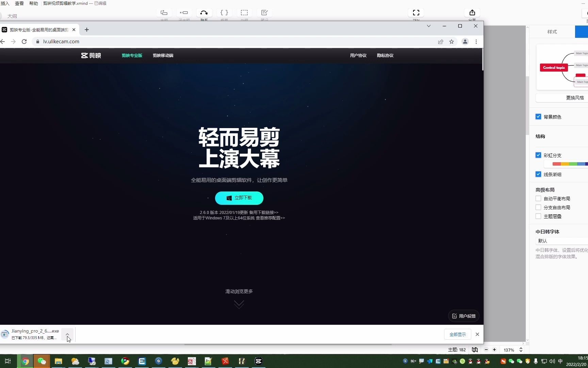Open the 用户协议 link
Viewport: 588px width, 368px height.
click(x=358, y=56)
